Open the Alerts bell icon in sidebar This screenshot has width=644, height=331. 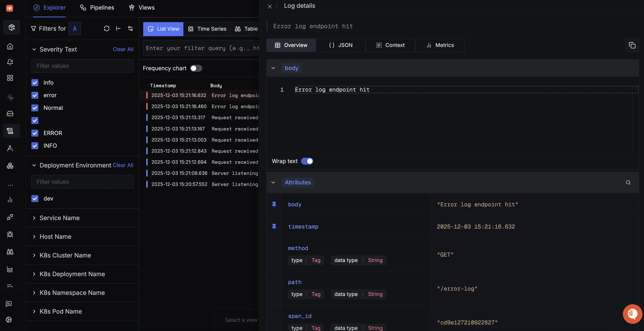[10, 62]
